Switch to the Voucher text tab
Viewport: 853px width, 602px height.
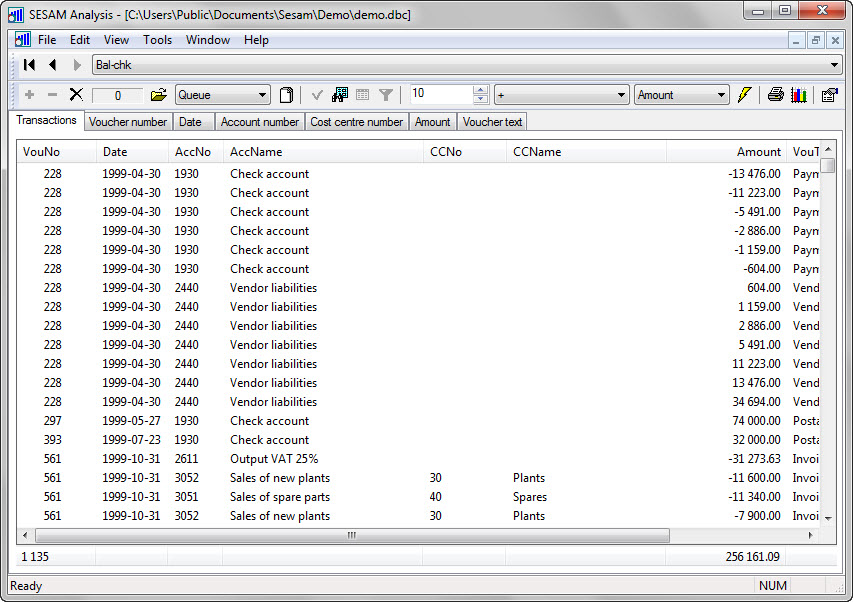(x=492, y=122)
